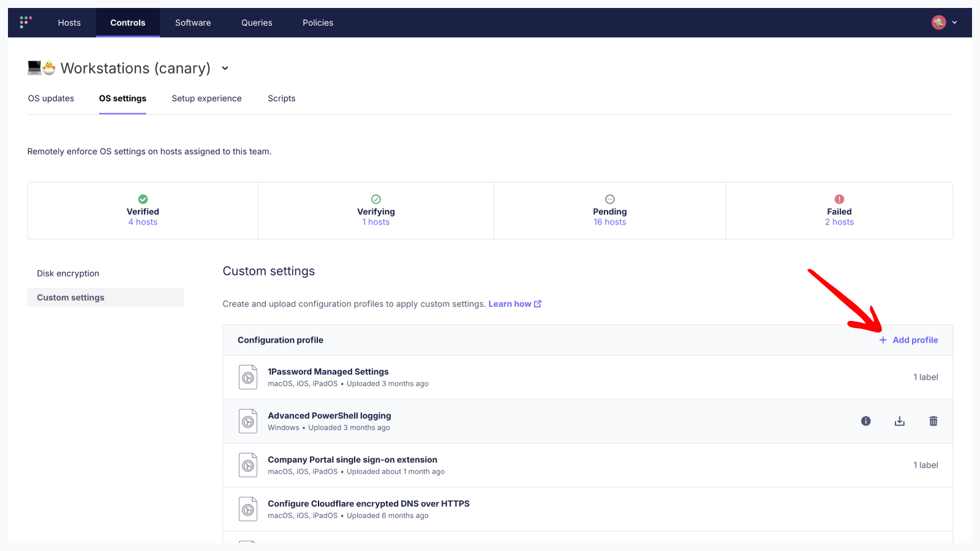View the 1 hosts Verifying link
980x551 pixels.
click(x=376, y=222)
